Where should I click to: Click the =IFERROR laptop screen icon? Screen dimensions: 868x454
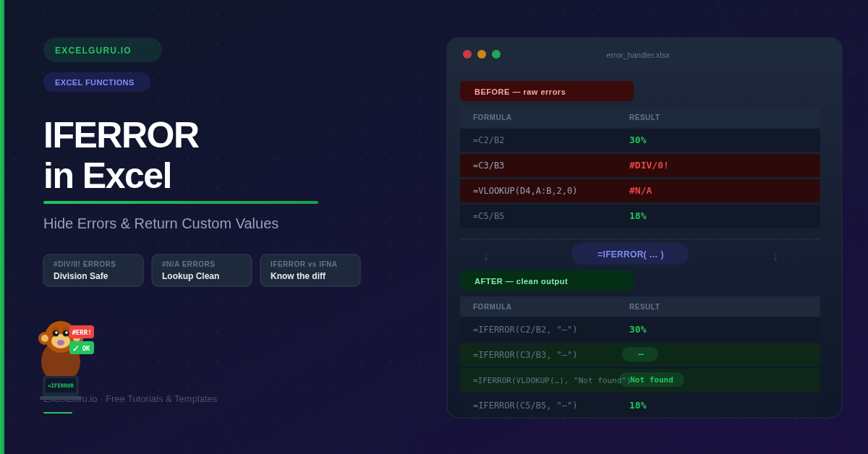click(61, 385)
